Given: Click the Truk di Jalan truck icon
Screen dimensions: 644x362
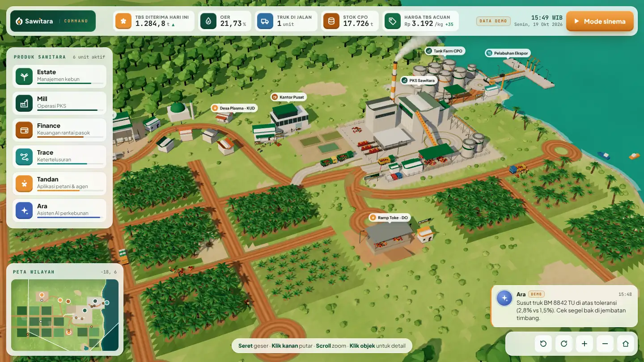Looking at the screenshot, I should pos(265,21).
